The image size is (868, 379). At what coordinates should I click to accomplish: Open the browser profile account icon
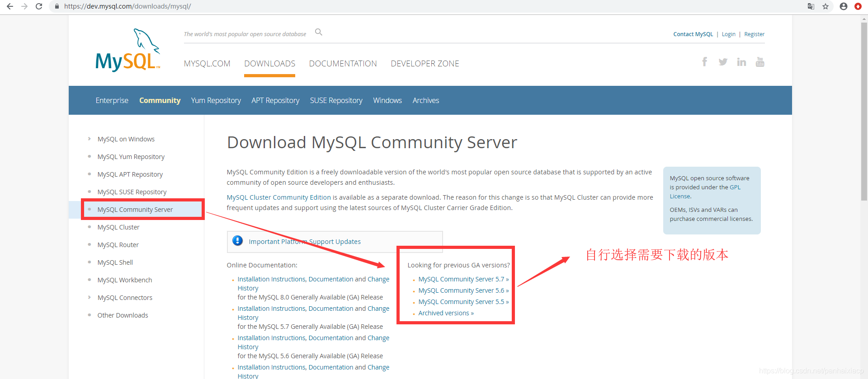point(844,6)
